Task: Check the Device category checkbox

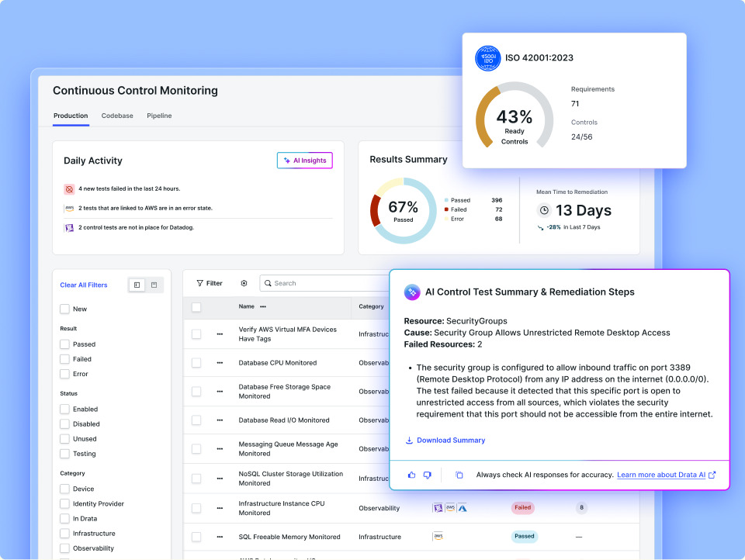Action: point(64,489)
